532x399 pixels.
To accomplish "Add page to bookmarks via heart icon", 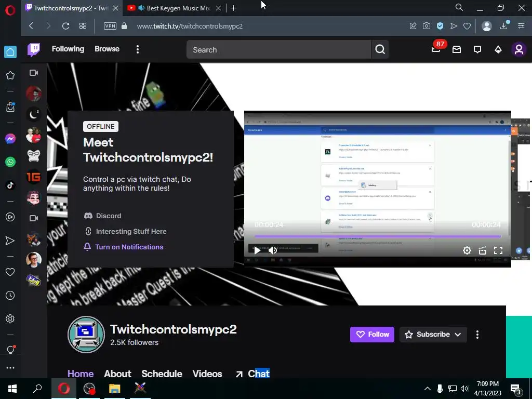I will click(467, 26).
